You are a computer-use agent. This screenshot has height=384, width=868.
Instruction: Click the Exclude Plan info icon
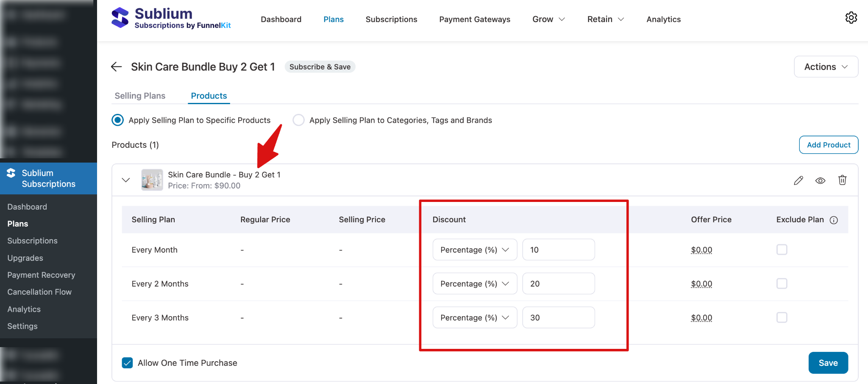[x=834, y=220]
